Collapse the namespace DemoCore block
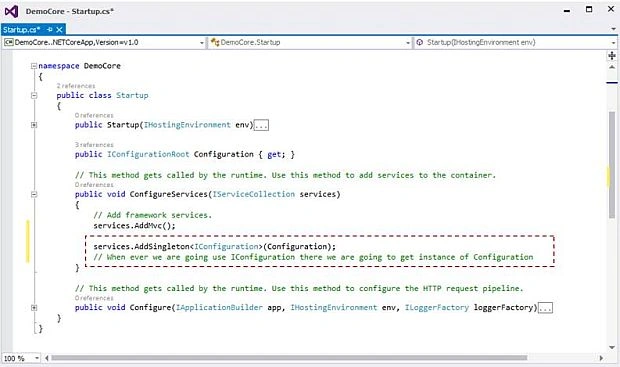 [x=34, y=66]
